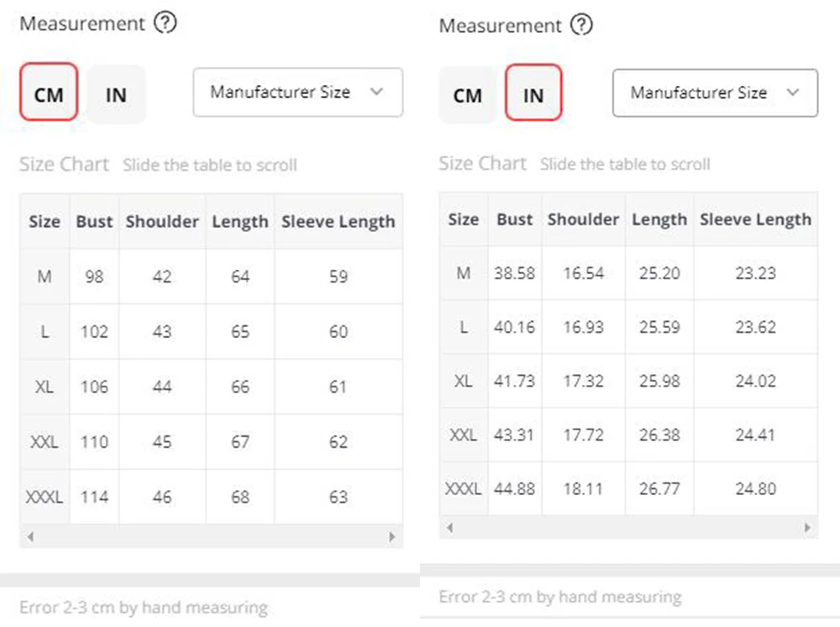Click Bust value 40.16 for size L
This screenshot has height=627, width=840.
[x=514, y=327]
